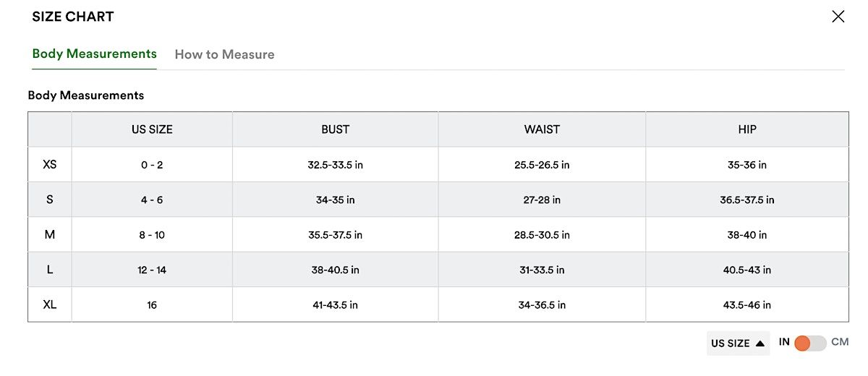
Task: Click the BUST column header
Action: (335, 129)
